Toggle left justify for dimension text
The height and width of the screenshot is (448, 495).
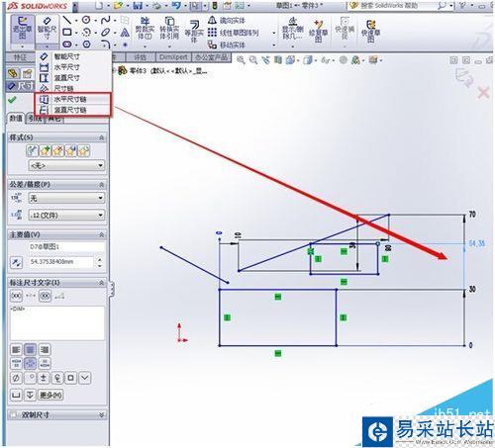click(x=16, y=349)
